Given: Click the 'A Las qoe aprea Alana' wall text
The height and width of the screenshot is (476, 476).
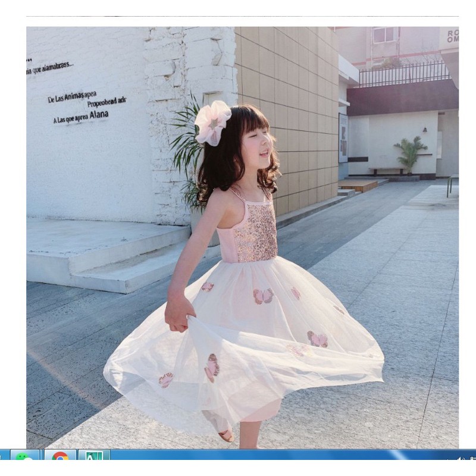Looking at the screenshot, I should pyautogui.click(x=81, y=116).
